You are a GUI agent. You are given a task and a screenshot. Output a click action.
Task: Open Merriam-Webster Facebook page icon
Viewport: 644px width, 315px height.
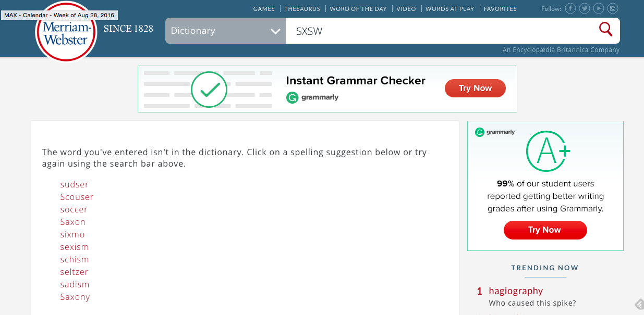coord(571,8)
